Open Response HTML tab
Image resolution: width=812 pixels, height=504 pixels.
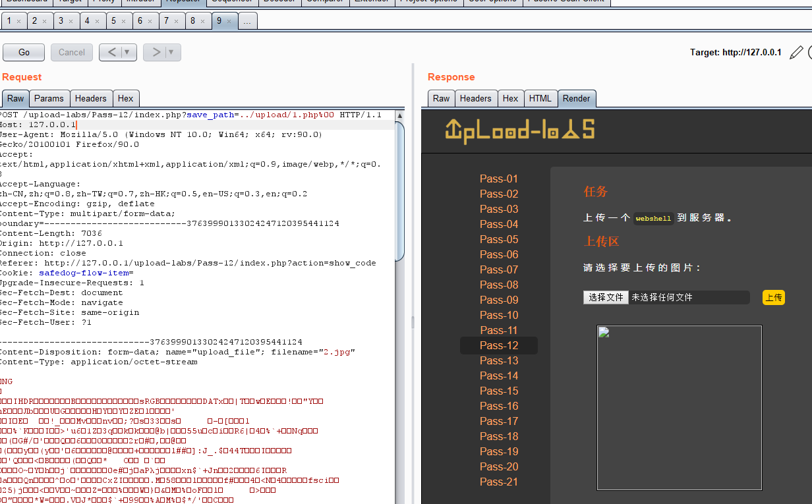tap(540, 98)
